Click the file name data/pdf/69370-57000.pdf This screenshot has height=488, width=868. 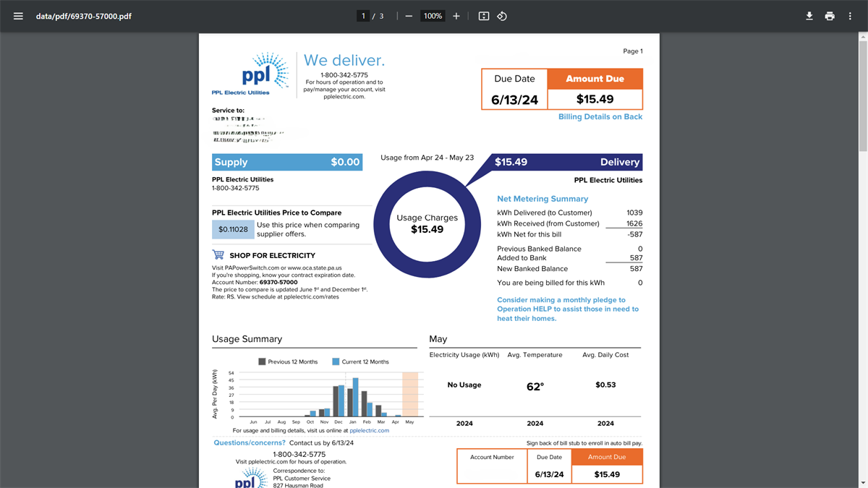coord(84,16)
